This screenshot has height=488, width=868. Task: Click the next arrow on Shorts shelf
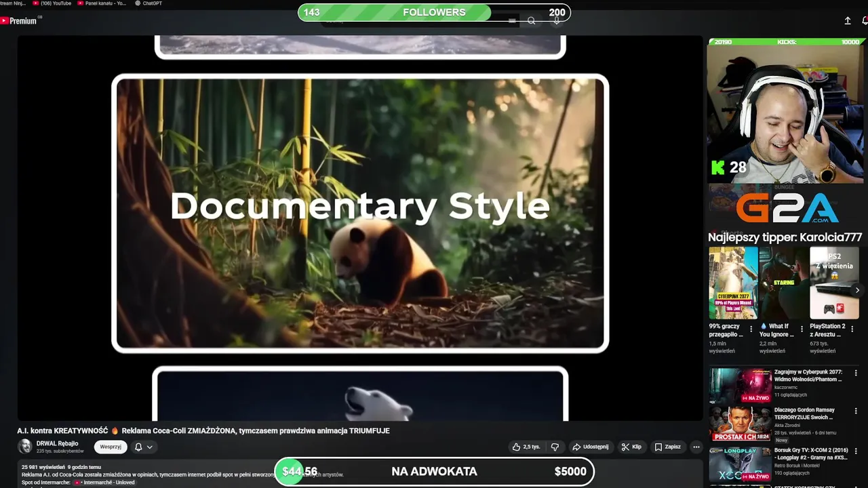(x=857, y=290)
